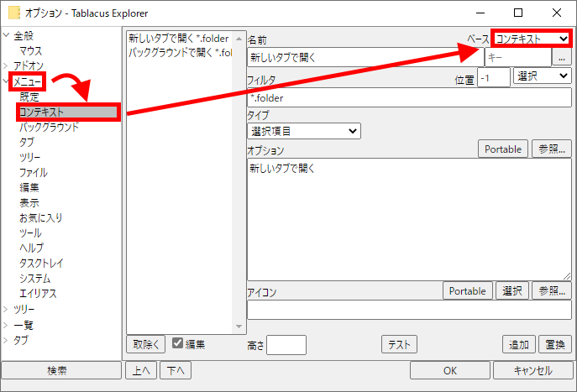The image size is (577, 392).
Task: Click the 高さ input field
Action: (x=286, y=345)
